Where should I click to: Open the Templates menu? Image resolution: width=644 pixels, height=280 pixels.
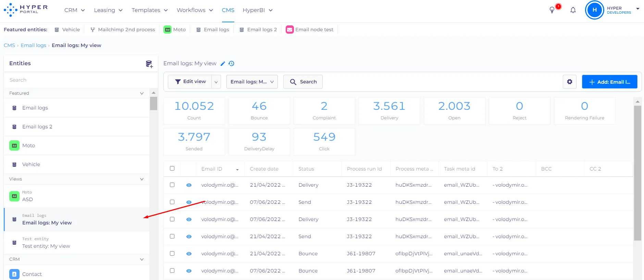coord(150,10)
